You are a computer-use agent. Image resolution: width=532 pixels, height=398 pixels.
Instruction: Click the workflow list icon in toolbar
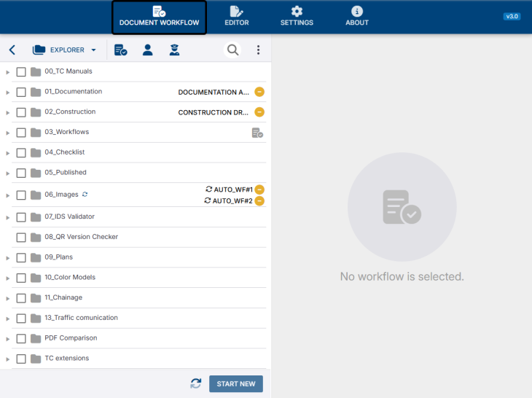click(x=120, y=50)
